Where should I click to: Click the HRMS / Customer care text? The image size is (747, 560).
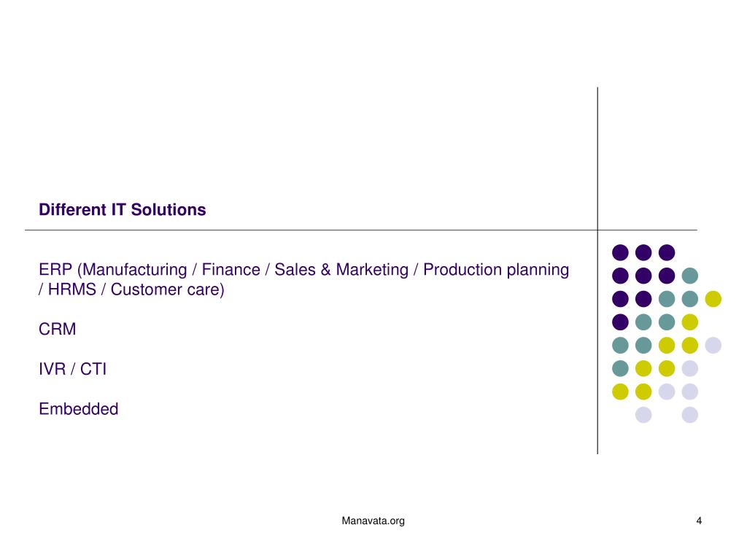click(x=131, y=289)
